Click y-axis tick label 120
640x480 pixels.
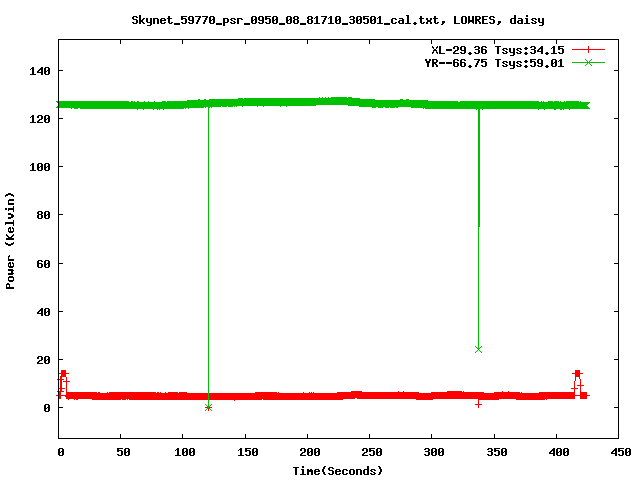pyautogui.click(x=40, y=119)
